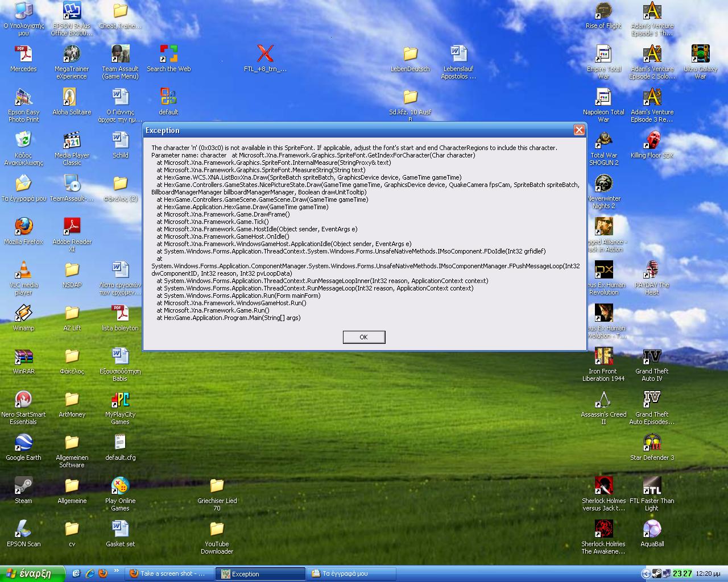Open WinRAR
This screenshot has height=582, width=728.
(x=23, y=358)
